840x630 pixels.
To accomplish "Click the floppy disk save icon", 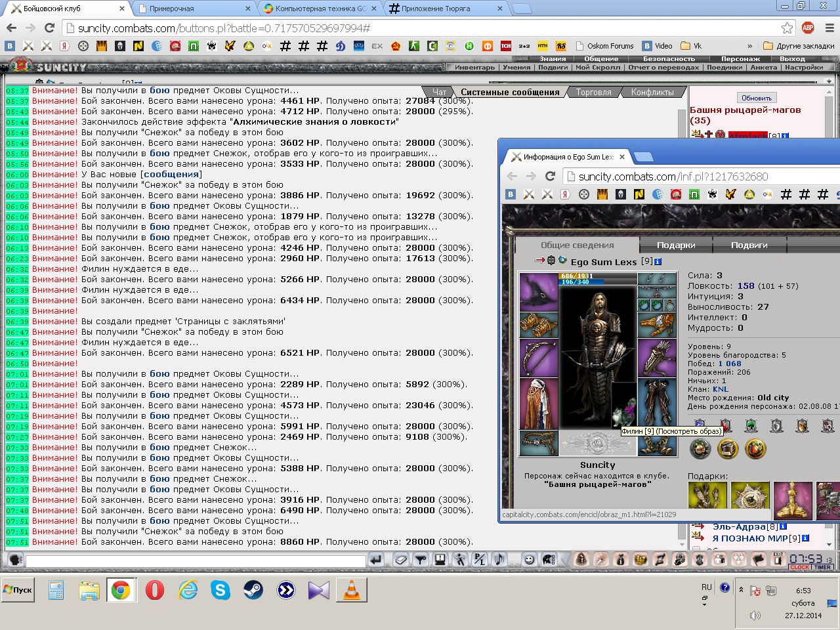I will tap(440, 560).
